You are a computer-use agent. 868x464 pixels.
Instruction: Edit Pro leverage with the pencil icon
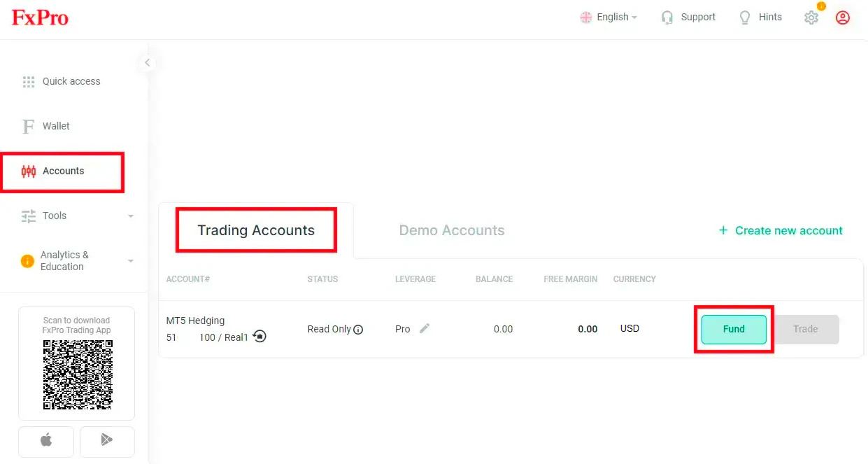(426, 329)
